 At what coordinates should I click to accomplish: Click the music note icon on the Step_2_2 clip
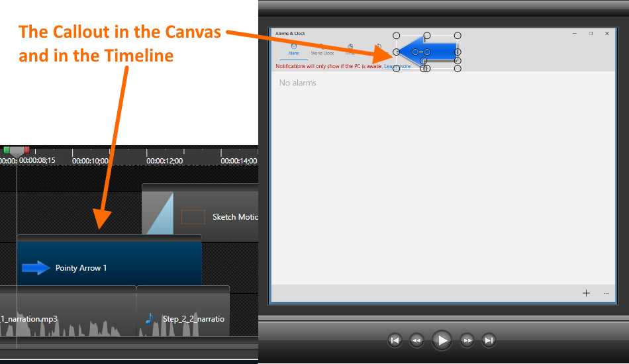click(149, 319)
